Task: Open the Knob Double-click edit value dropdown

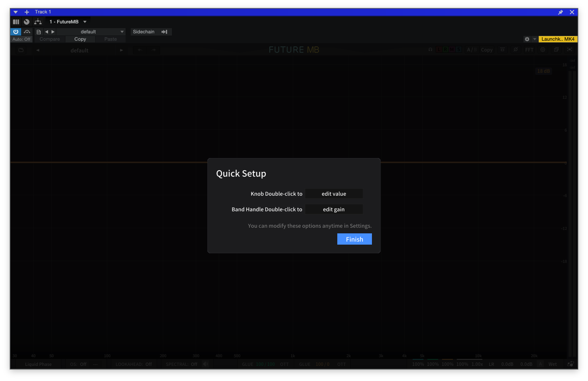Action: [334, 194]
